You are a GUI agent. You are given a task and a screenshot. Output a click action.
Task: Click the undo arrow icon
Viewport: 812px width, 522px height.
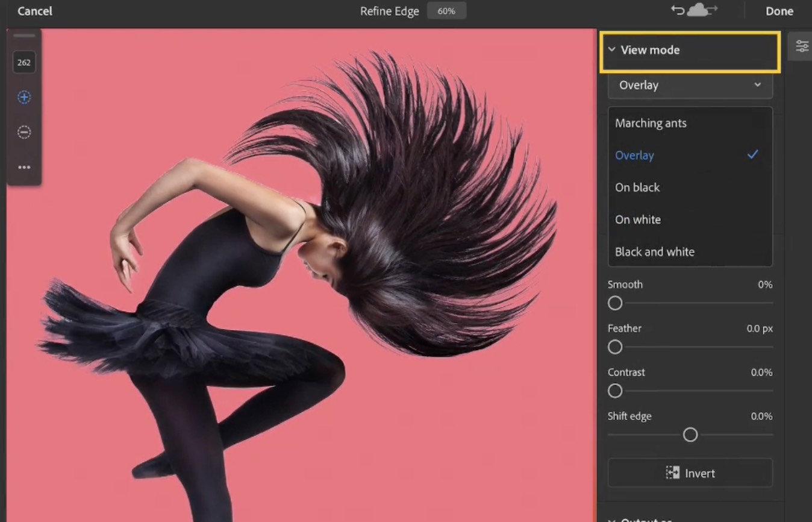coord(678,10)
